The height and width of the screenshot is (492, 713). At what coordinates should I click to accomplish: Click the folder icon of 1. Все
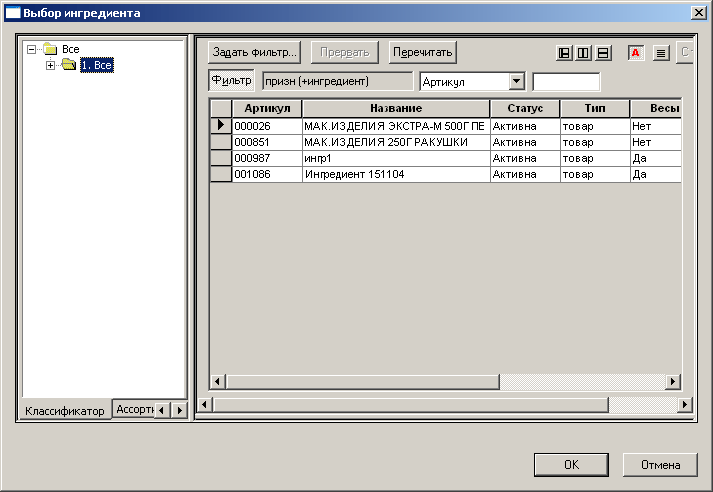pos(69,65)
